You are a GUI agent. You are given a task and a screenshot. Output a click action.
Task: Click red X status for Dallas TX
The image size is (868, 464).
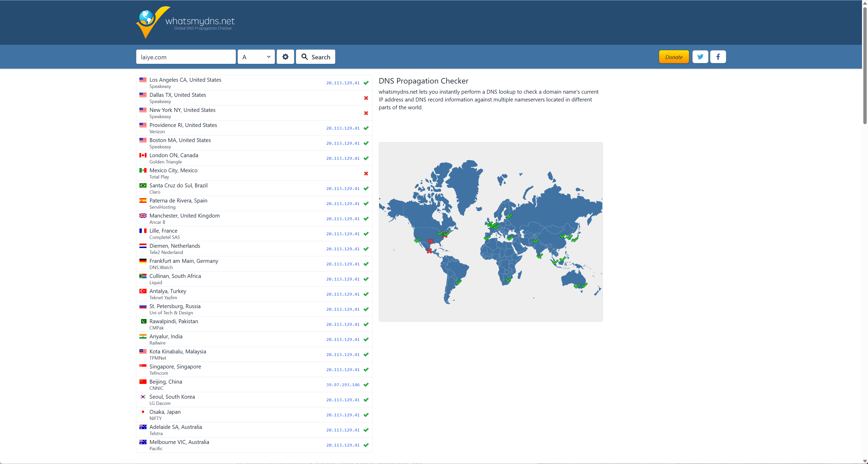coord(366,98)
